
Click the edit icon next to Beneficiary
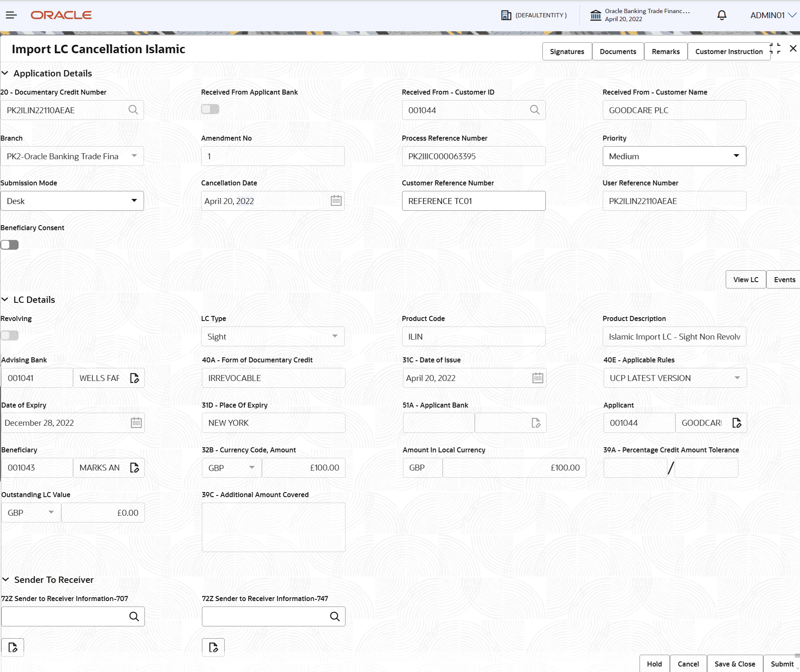(135, 468)
